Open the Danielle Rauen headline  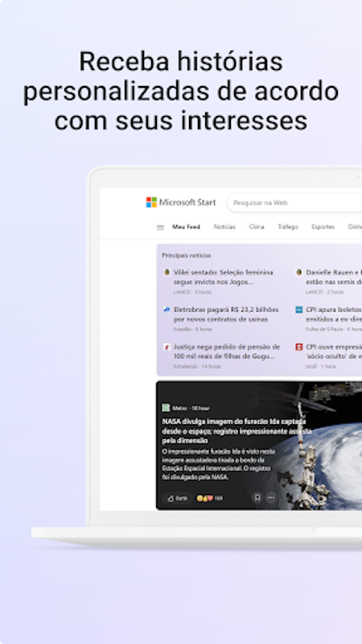[334, 277]
